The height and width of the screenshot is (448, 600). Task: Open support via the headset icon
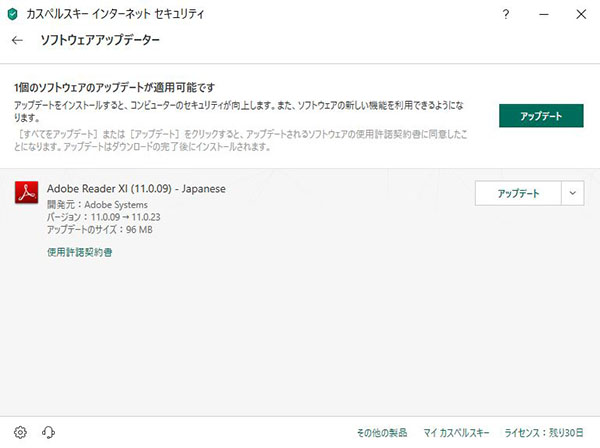pyautogui.click(x=48, y=432)
